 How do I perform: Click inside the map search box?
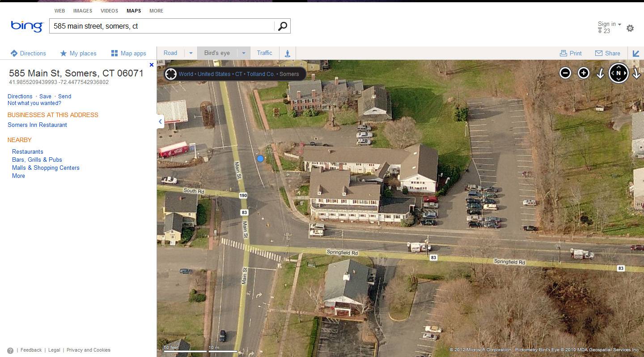pyautogui.click(x=161, y=26)
